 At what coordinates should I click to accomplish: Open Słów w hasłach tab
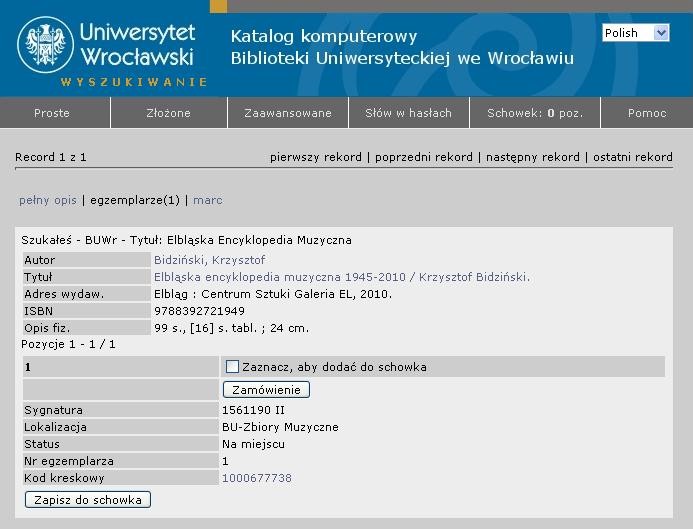(408, 113)
